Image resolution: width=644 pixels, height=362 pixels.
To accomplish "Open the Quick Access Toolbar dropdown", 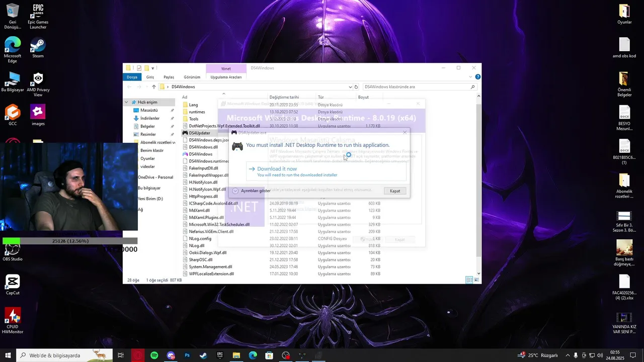I will pyautogui.click(x=152, y=68).
